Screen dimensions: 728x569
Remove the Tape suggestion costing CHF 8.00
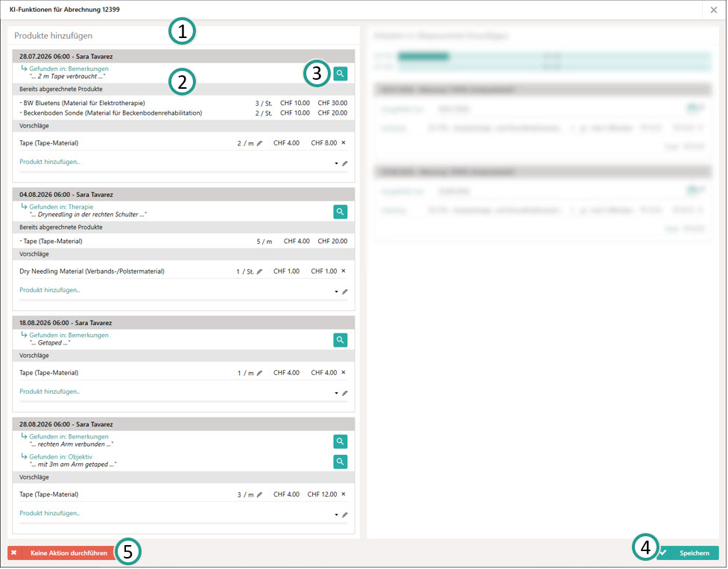point(344,142)
